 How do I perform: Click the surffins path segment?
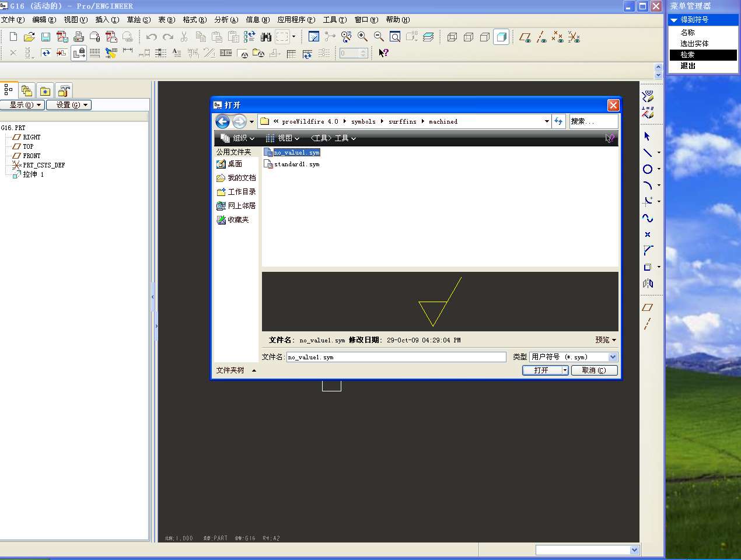click(x=403, y=121)
